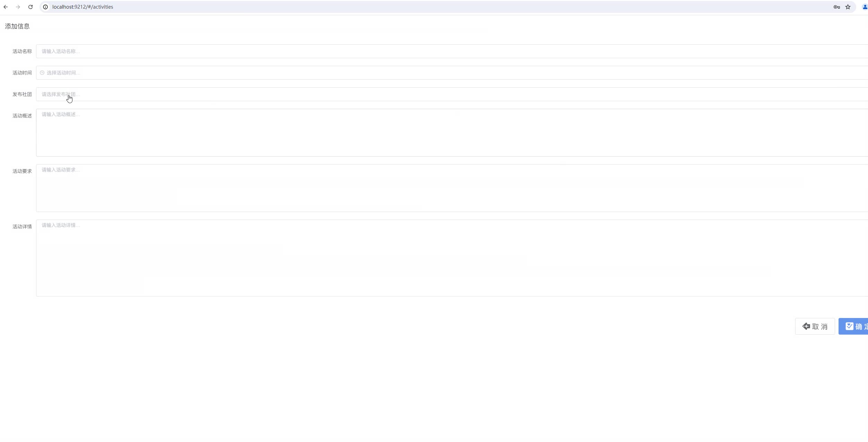
Task: Click inside the 活动概述 text area
Action: coord(452,133)
